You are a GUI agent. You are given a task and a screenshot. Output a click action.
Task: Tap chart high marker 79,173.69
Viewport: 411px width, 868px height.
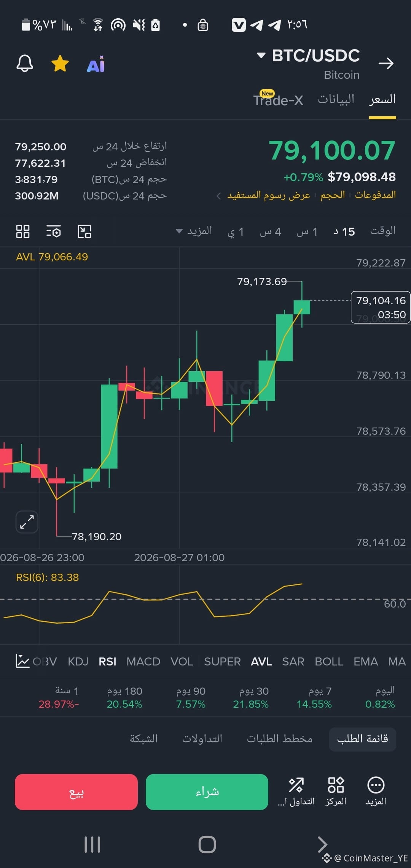pos(262,282)
